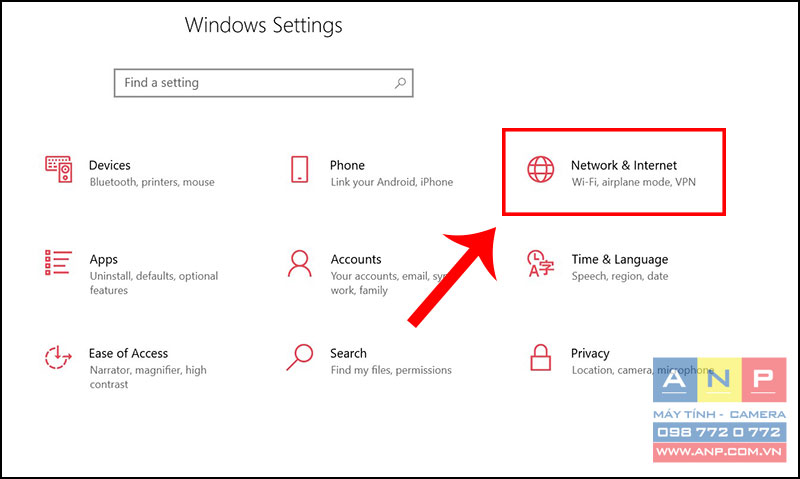Select the Network & Internet globe icon

pyautogui.click(x=540, y=169)
